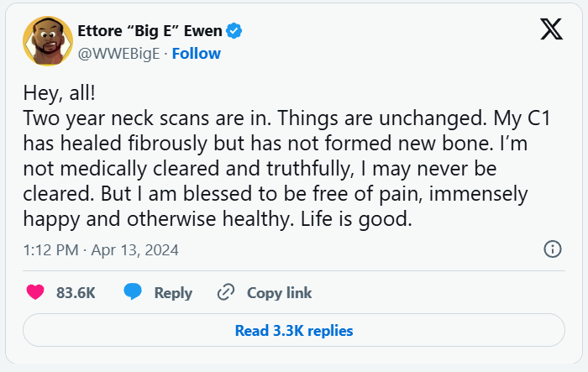Open the Twitter info circle icon
Image resolution: width=588 pixels, height=372 pixels.
(553, 249)
